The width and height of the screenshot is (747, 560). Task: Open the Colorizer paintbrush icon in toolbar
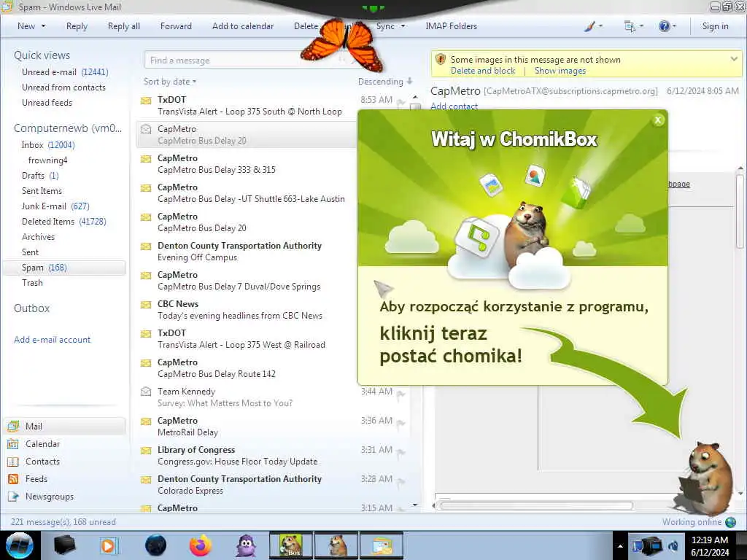pos(589,27)
